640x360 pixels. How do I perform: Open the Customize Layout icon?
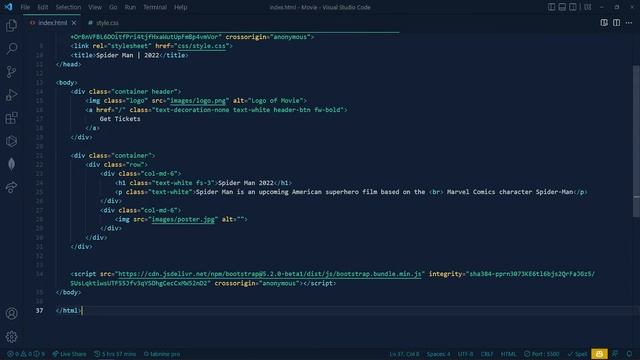click(588, 7)
